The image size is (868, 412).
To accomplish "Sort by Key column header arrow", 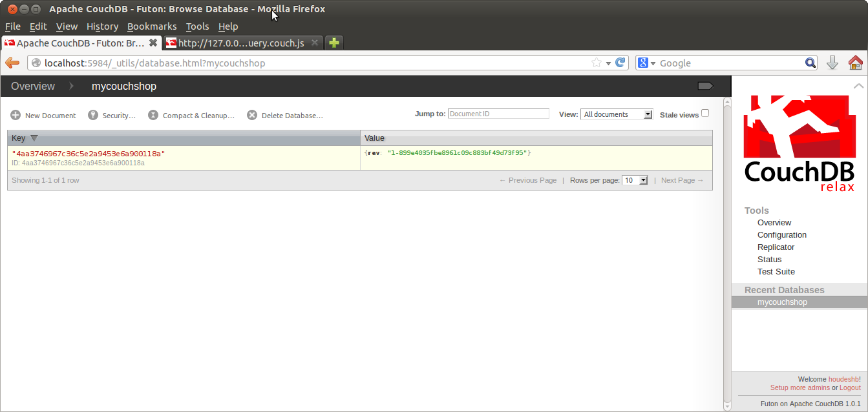I will pos(34,138).
